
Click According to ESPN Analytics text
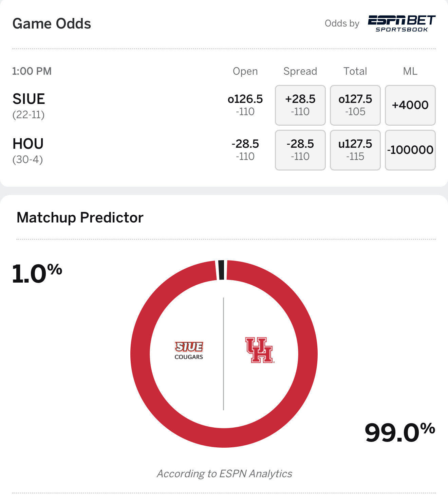224,473
